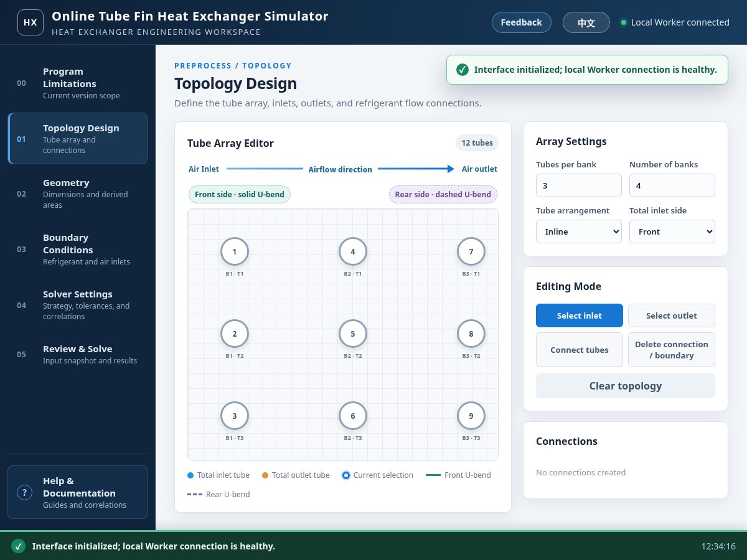Focus Tubes per bank field

click(x=579, y=185)
